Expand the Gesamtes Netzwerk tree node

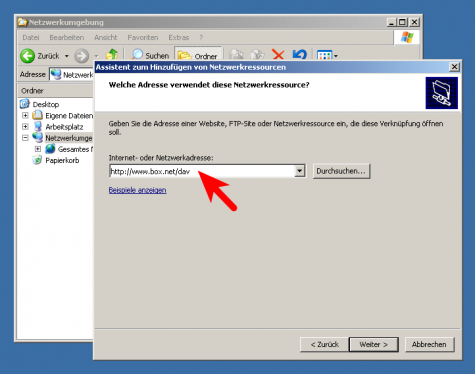tap(38, 149)
